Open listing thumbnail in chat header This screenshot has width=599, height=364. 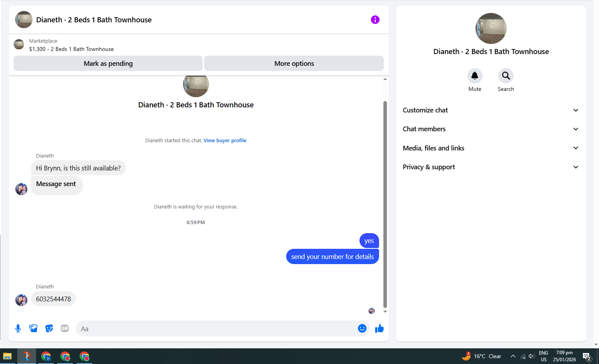24,20
